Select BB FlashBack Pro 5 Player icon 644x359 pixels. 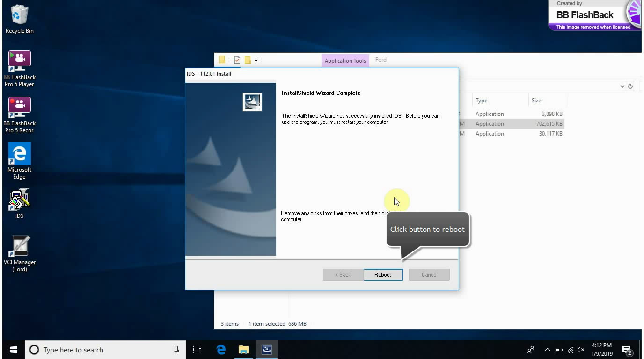pos(19,69)
